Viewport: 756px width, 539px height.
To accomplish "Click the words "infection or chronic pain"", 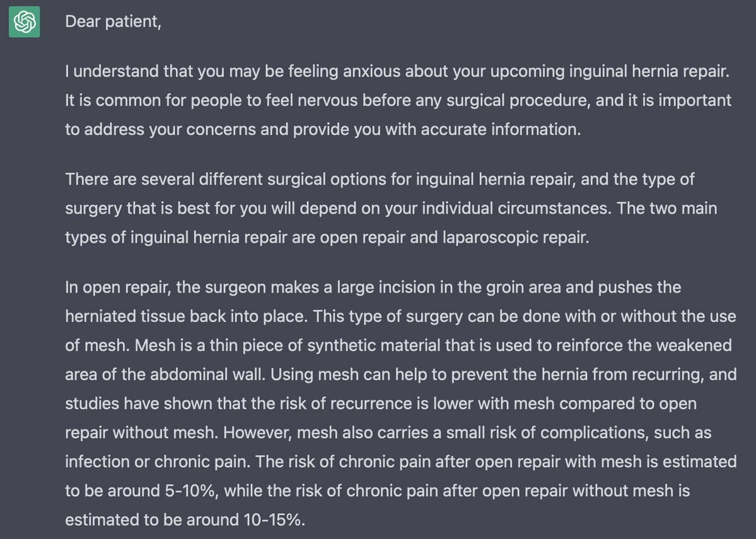I will 157,461.
